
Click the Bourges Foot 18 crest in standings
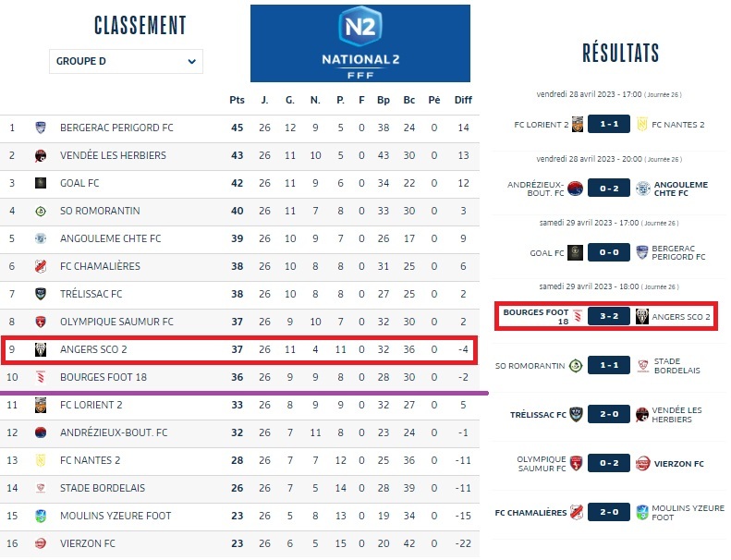41,377
